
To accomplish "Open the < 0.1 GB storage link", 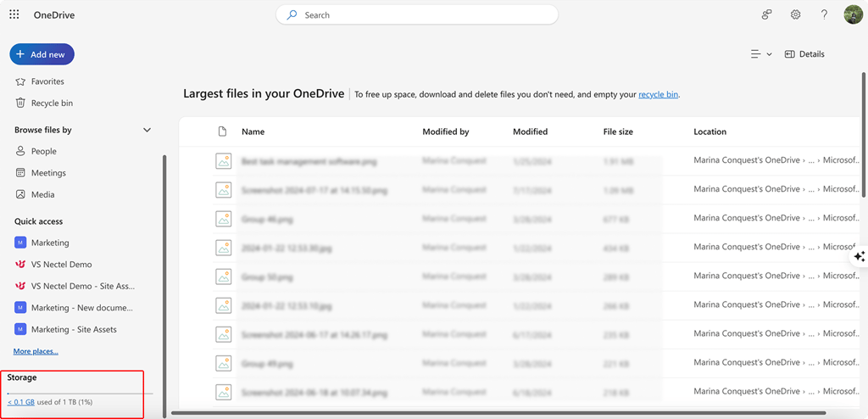I will pyautogui.click(x=21, y=402).
